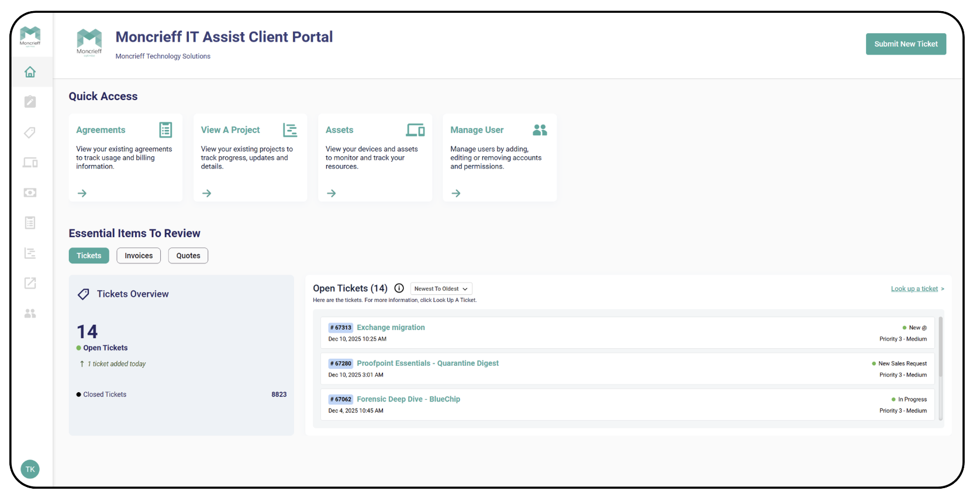Click the cash invoice icon in sidebar
This screenshot has width=980, height=501.
click(30, 193)
